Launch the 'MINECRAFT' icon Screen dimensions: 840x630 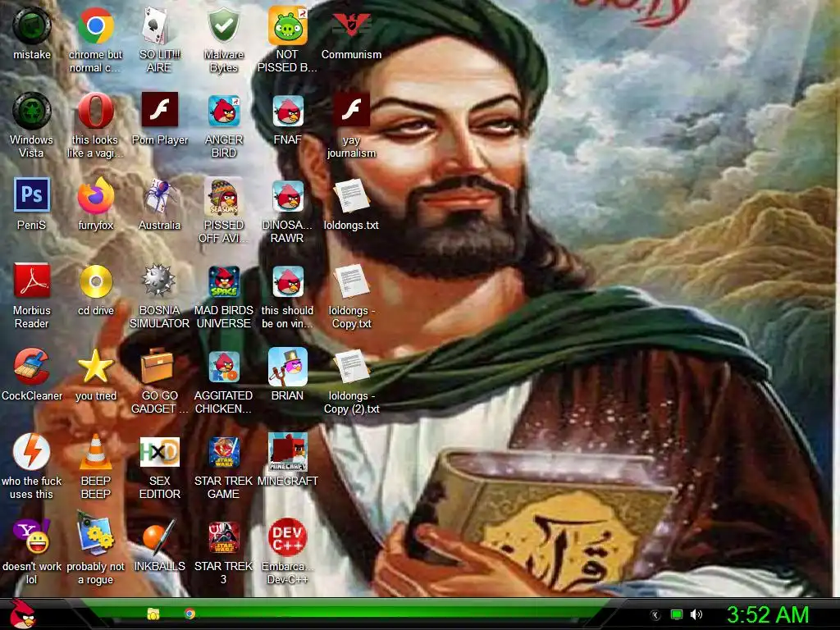pos(287,452)
